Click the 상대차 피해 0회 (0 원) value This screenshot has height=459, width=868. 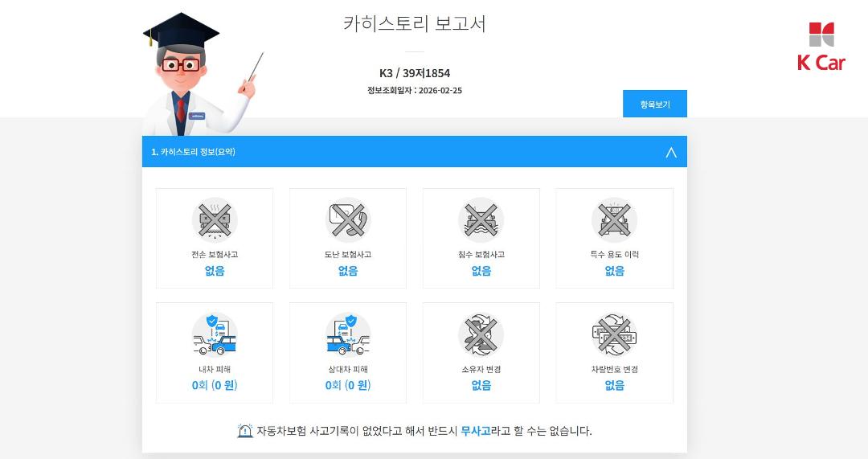(348, 385)
